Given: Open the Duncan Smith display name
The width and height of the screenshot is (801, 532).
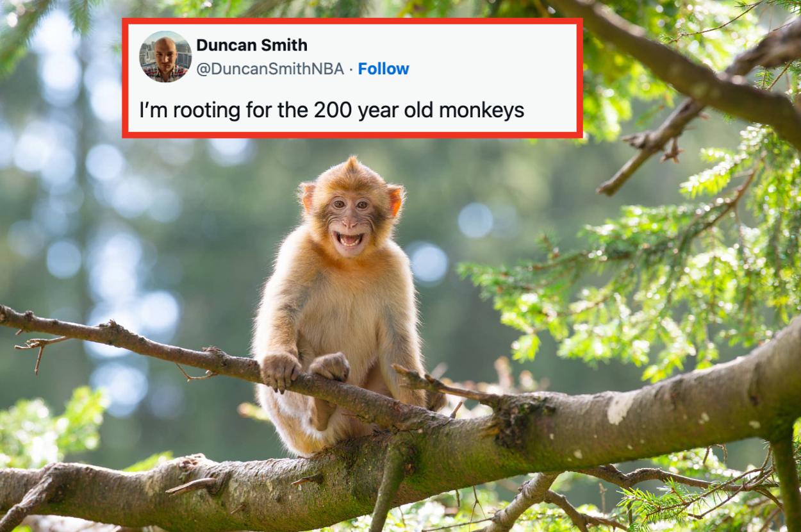Looking at the screenshot, I should (x=252, y=46).
